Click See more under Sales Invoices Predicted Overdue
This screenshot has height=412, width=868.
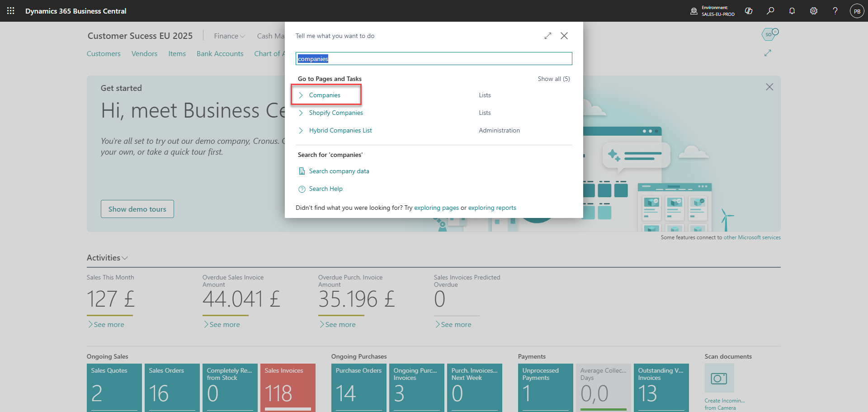pyautogui.click(x=453, y=325)
